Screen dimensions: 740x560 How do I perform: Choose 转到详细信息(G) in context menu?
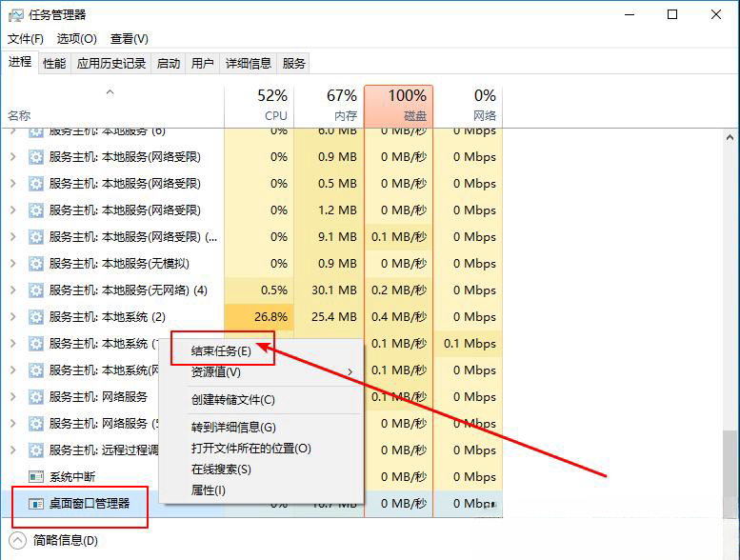tap(233, 428)
